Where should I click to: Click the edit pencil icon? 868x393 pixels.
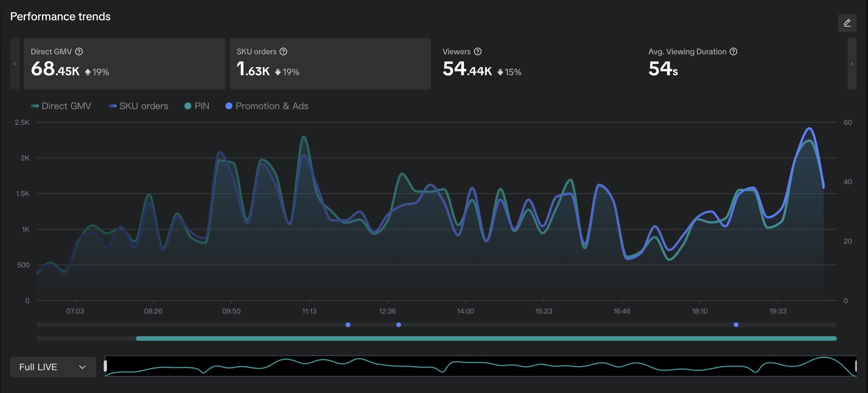pyautogui.click(x=847, y=23)
